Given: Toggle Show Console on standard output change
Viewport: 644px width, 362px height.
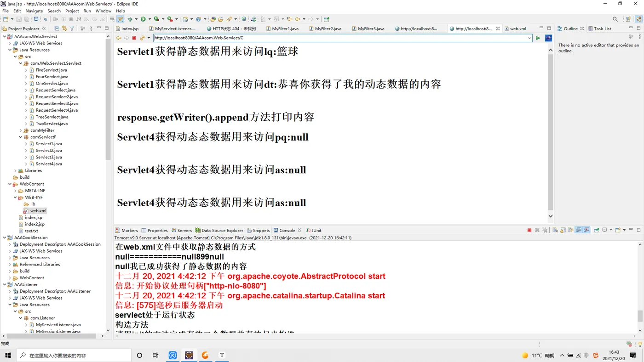Looking at the screenshot, I should [x=579, y=230].
